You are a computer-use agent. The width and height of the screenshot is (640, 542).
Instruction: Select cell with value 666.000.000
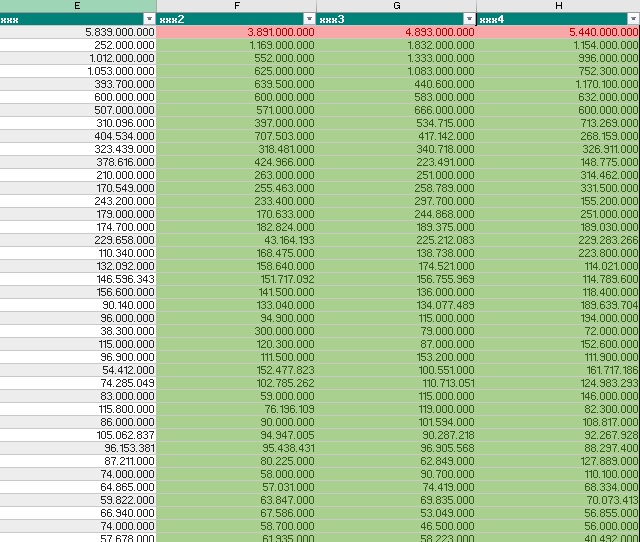click(396, 111)
